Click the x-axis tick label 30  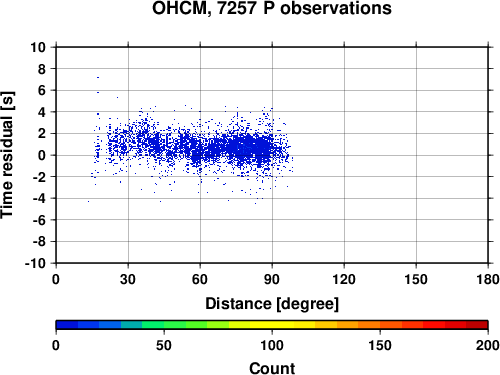point(128,279)
